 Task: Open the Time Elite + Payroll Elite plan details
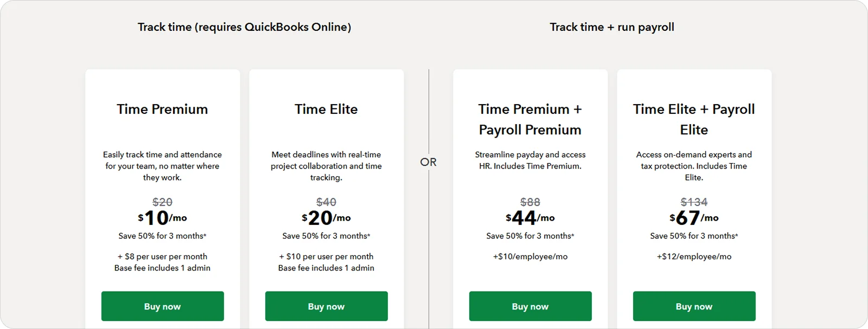[694, 119]
